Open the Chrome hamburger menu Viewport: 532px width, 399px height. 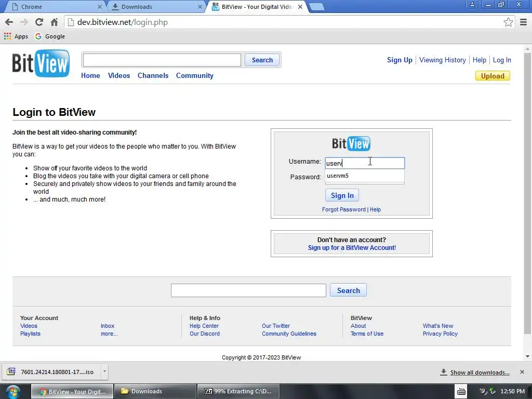pyautogui.click(x=523, y=22)
